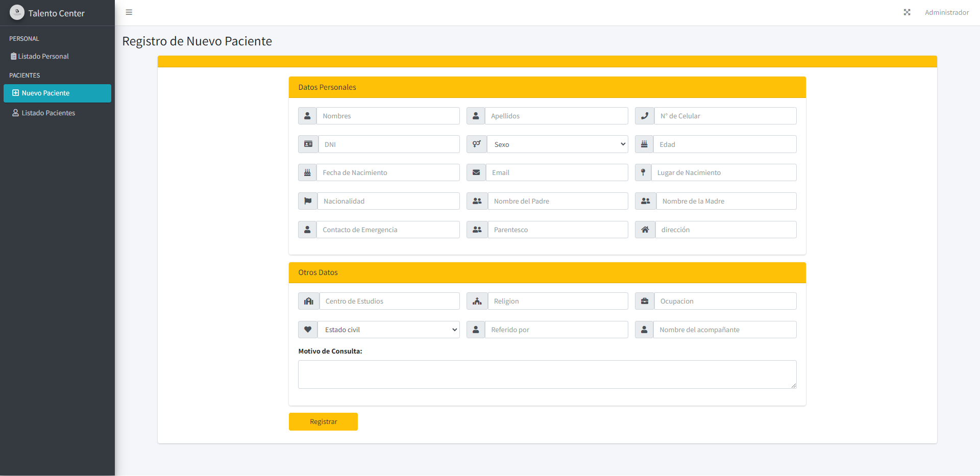
Task: Click the house icon beside dirección
Action: (645, 230)
